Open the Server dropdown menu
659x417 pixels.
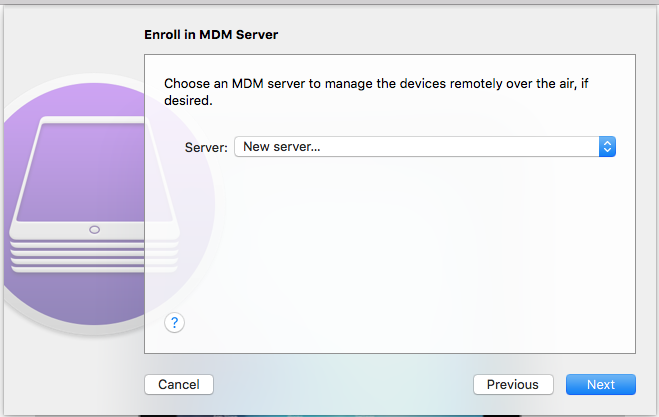(x=424, y=147)
